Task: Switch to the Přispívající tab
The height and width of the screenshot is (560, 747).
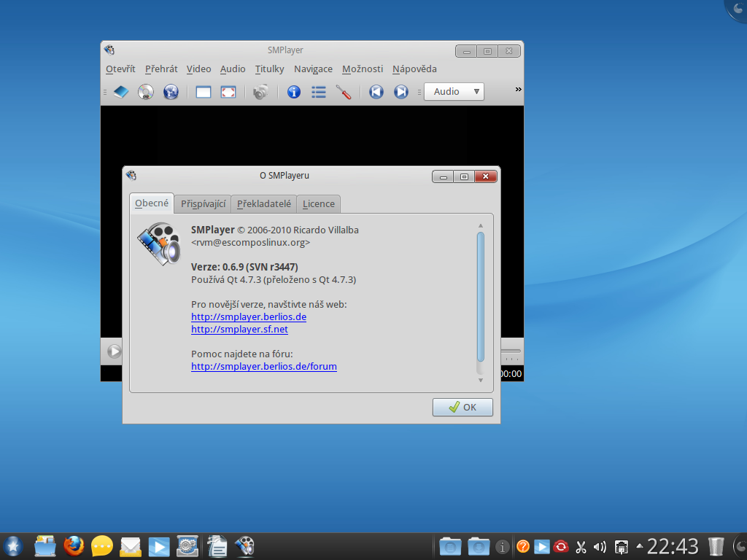Action: pyautogui.click(x=203, y=204)
